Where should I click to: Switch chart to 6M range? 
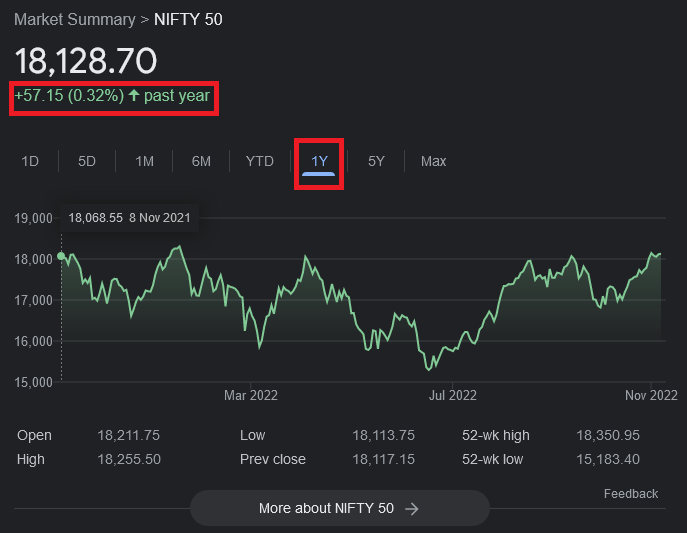pos(201,161)
